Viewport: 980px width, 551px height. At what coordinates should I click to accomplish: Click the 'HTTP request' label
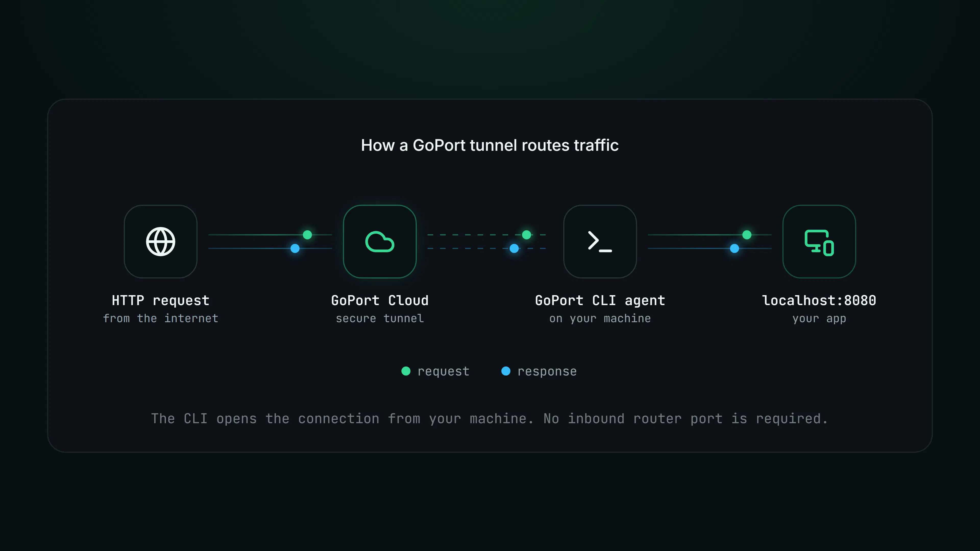coord(161,300)
